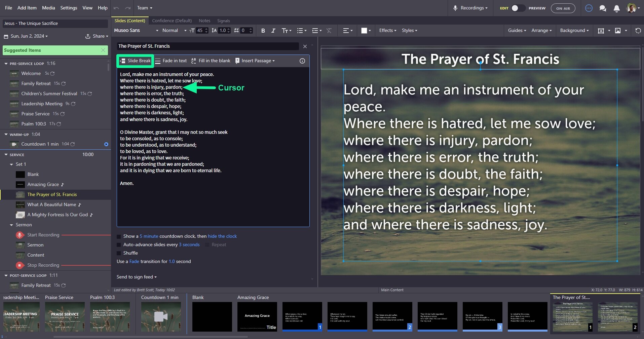
Task: Open the text case options icon
Action: point(287,31)
